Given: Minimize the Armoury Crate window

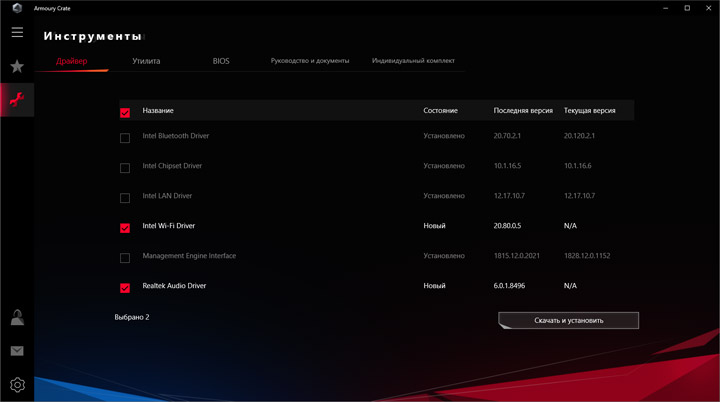Looking at the screenshot, I should pyautogui.click(x=665, y=8).
